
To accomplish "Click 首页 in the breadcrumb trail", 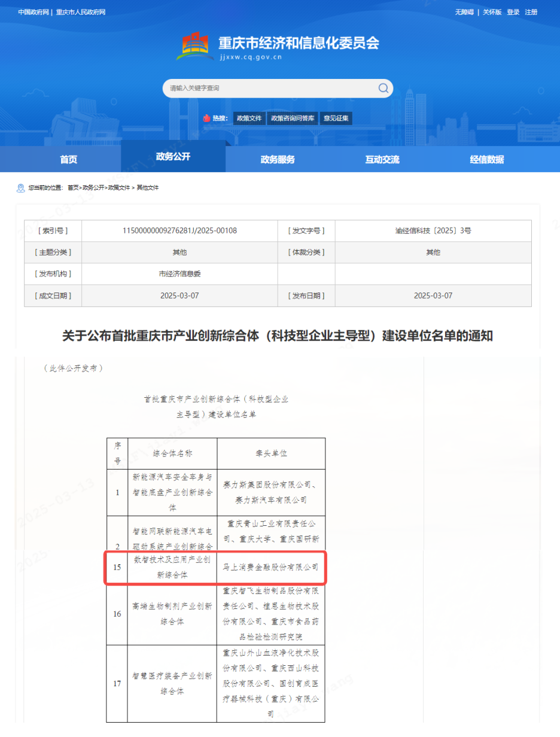I will coord(73,188).
